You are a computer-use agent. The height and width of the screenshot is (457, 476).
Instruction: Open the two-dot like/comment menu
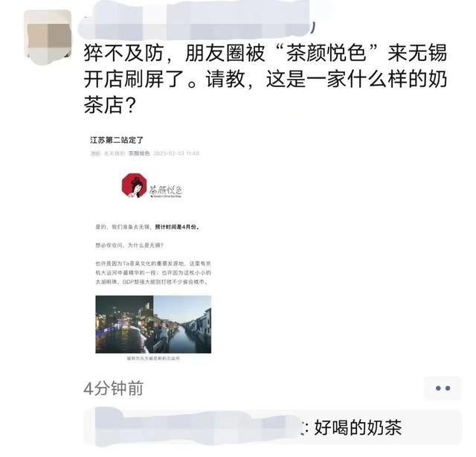pos(443,388)
